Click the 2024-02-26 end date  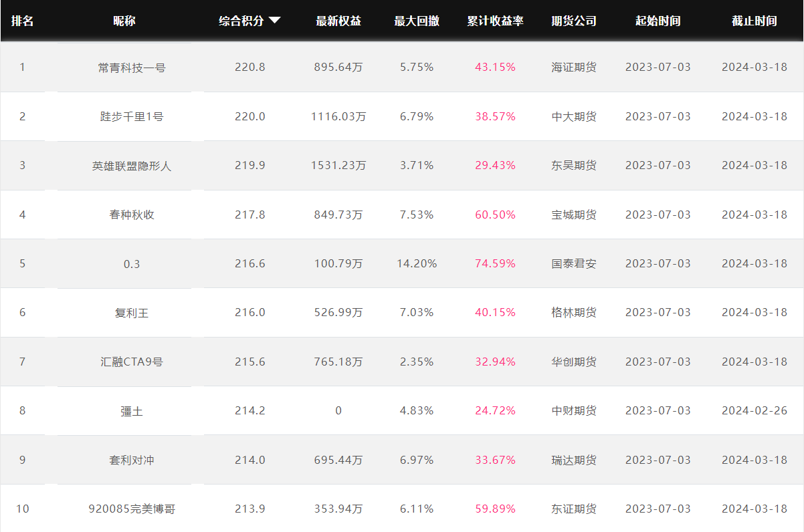[x=755, y=410]
